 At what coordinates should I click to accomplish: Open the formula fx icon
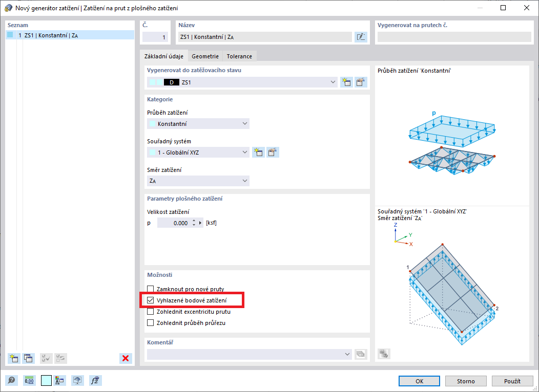point(95,380)
